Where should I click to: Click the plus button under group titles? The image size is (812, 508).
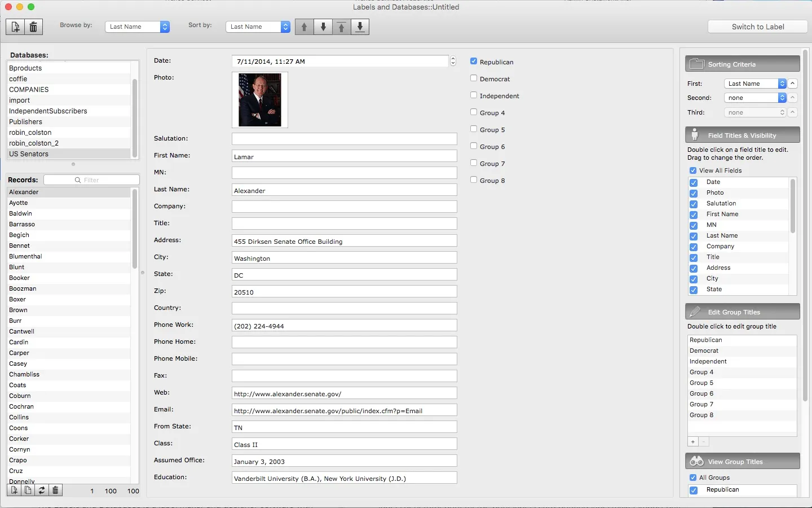coord(693,442)
